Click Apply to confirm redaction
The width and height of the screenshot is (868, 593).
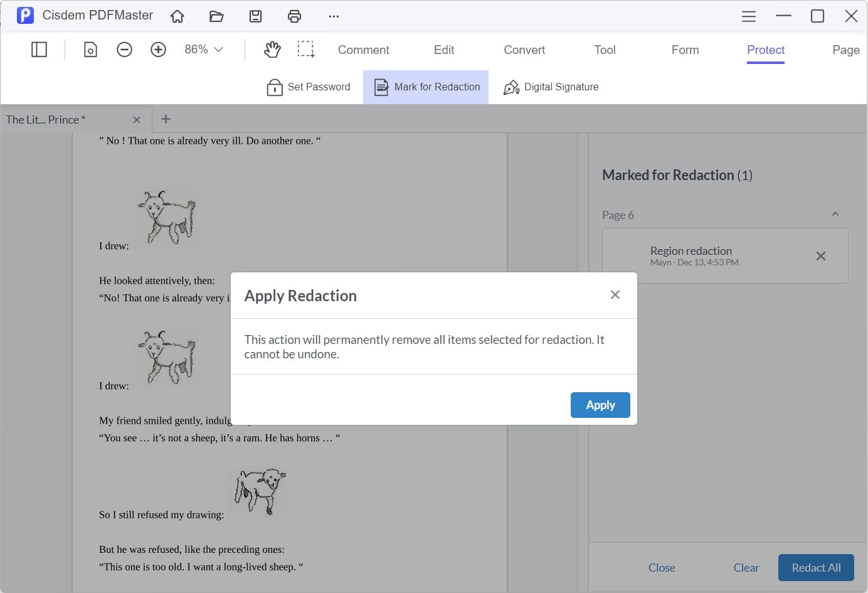coord(600,405)
